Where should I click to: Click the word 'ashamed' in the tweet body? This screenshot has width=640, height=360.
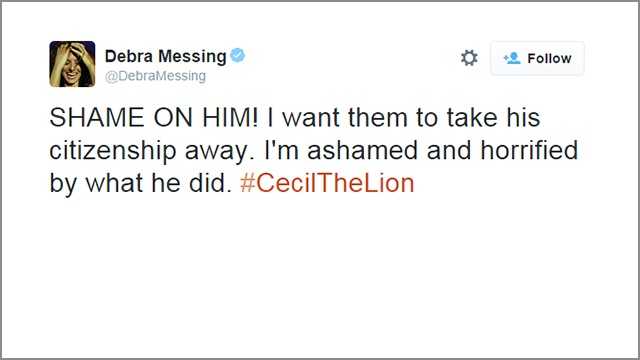362,150
